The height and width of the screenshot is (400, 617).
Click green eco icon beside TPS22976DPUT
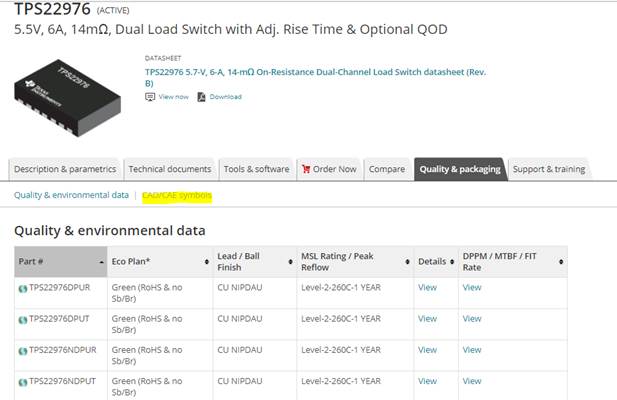23,320
